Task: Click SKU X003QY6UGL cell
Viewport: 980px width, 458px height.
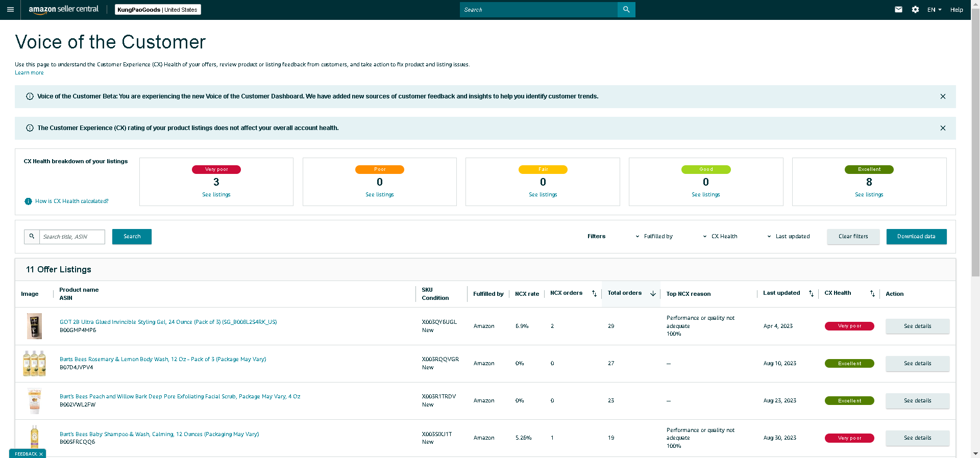Action: [x=439, y=322]
